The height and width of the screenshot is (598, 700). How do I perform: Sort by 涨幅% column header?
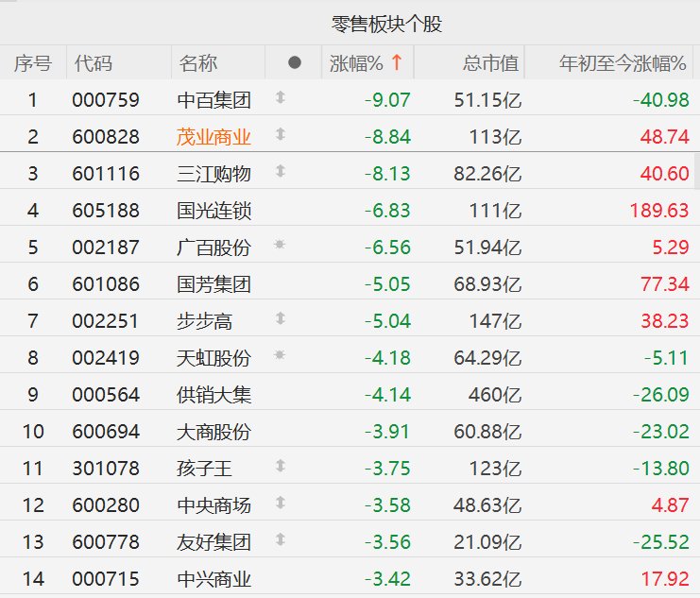[356, 63]
